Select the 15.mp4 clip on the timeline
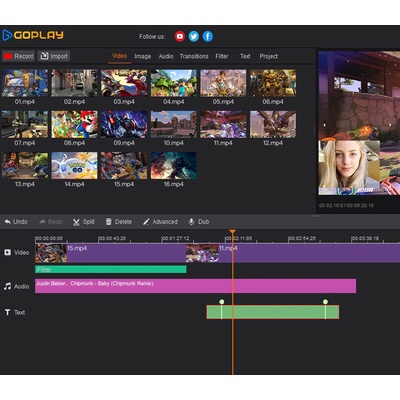 [111, 253]
